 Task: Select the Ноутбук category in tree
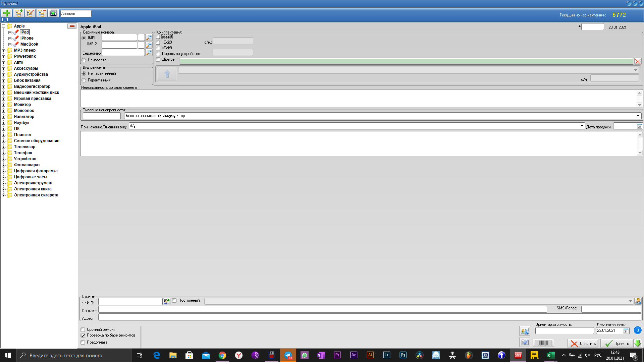click(x=21, y=123)
